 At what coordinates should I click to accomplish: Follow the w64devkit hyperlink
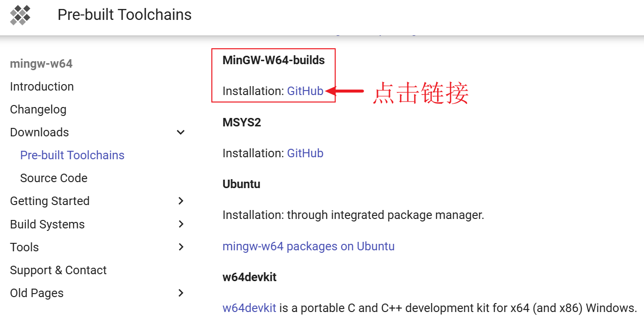[x=249, y=308]
